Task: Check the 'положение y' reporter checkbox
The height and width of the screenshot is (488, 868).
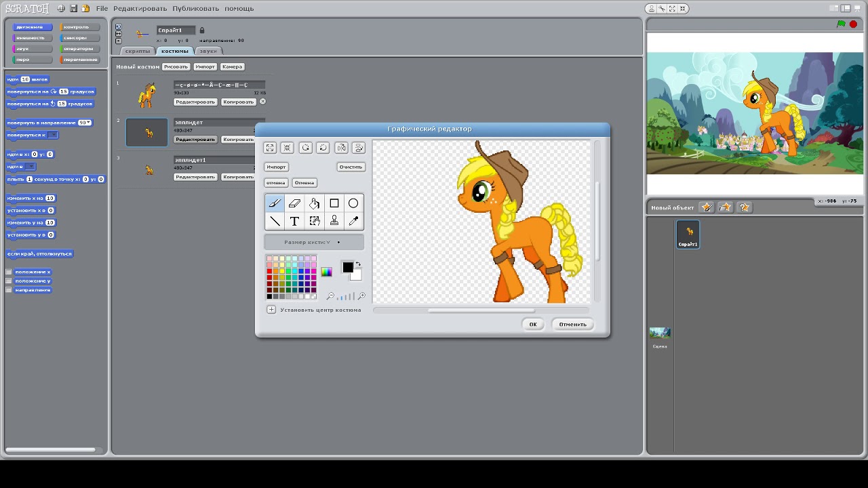Action: (x=9, y=281)
